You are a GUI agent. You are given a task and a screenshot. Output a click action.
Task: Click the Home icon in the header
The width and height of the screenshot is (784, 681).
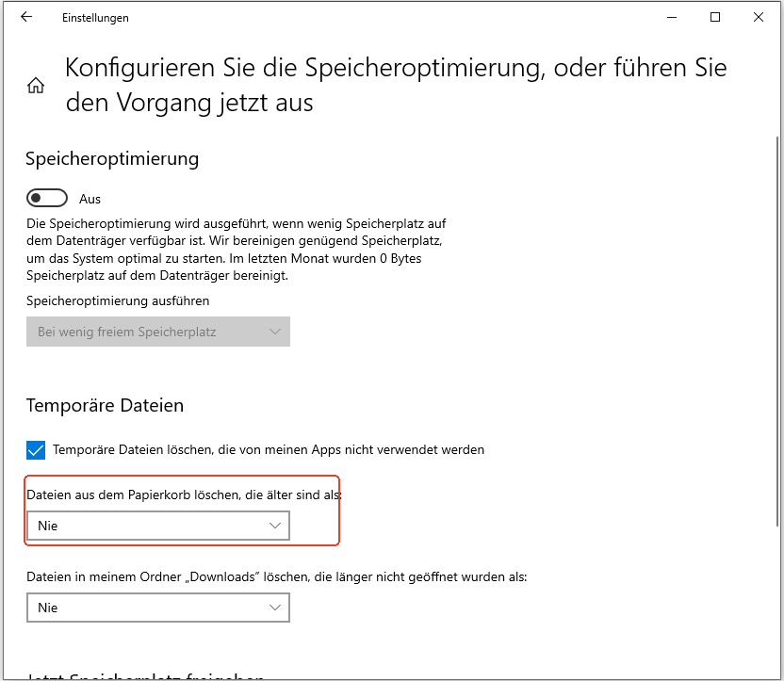click(35, 85)
